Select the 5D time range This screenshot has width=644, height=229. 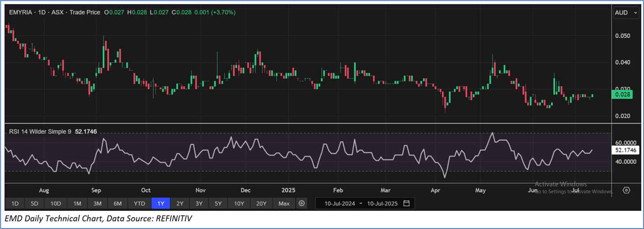[x=34, y=203]
